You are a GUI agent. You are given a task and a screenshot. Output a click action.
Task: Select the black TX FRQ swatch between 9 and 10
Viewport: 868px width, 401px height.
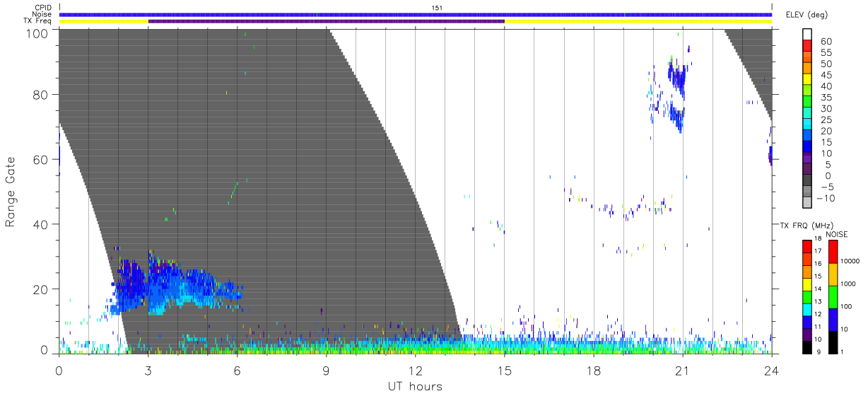[x=807, y=346]
